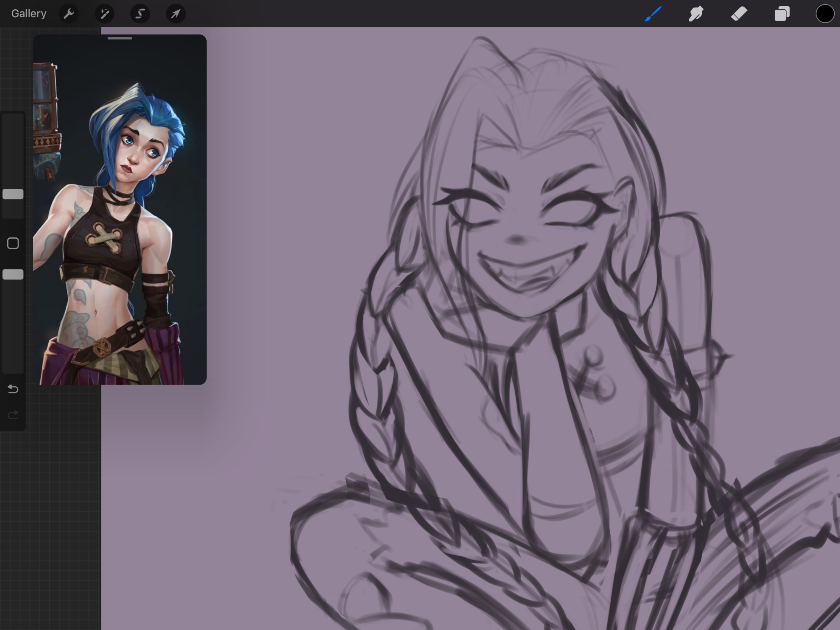The height and width of the screenshot is (630, 840).
Task: Open the Layers panel
Action: click(x=782, y=14)
